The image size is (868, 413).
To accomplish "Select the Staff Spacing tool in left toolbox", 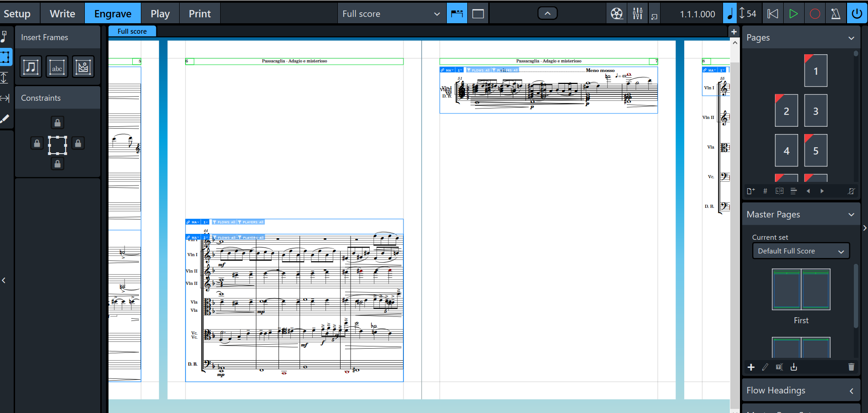I will point(4,78).
